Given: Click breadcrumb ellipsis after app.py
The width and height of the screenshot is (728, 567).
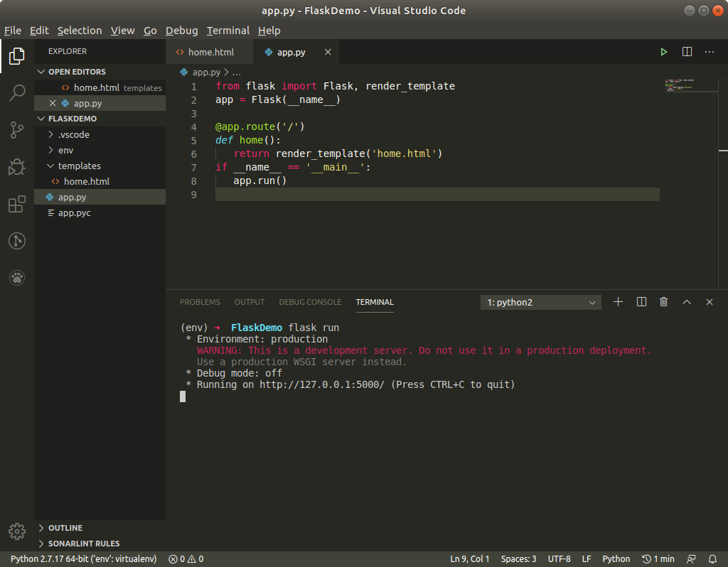Looking at the screenshot, I should pos(236,72).
